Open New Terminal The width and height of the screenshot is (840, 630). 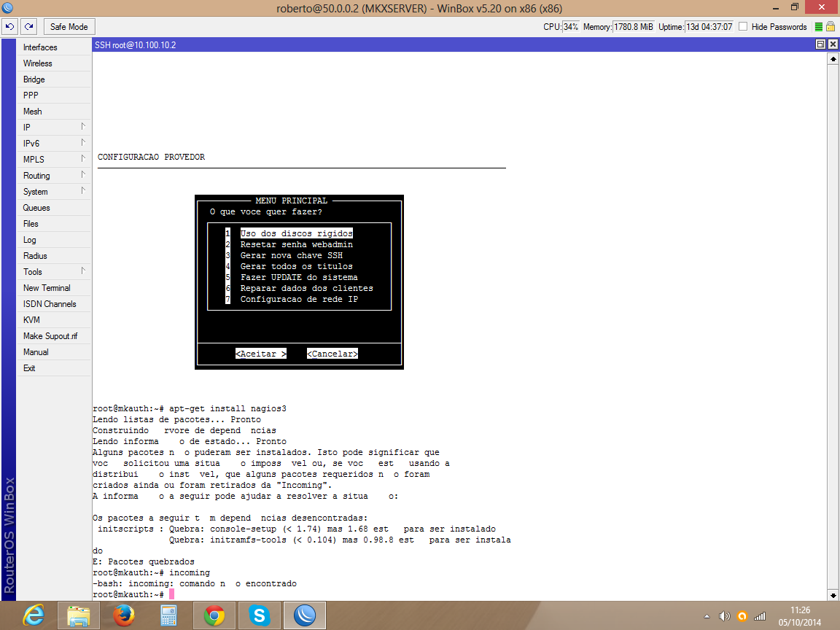(53, 288)
